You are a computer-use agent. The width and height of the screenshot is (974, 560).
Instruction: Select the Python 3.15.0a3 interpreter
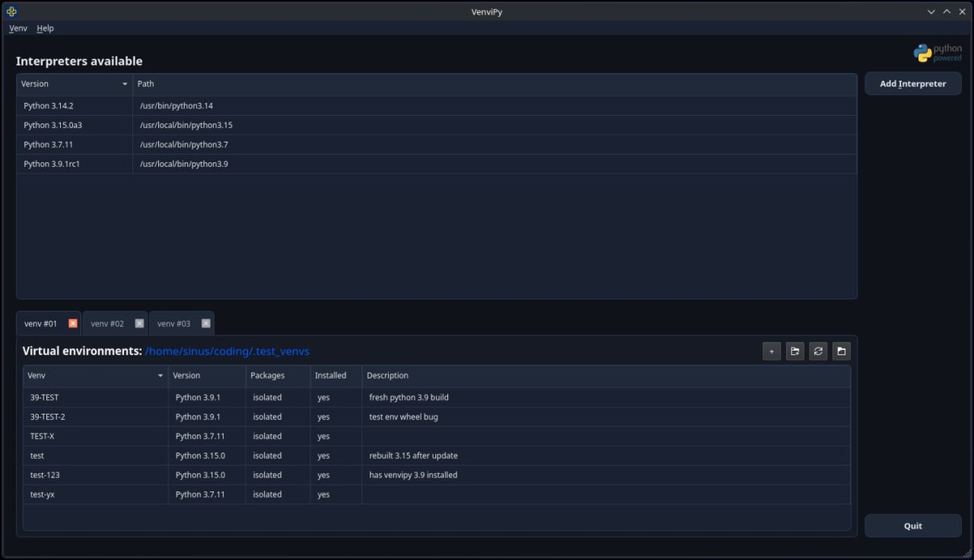[437, 125]
